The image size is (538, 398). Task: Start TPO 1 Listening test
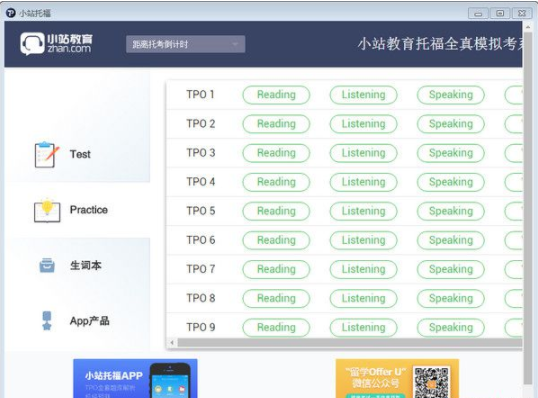point(363,95)
